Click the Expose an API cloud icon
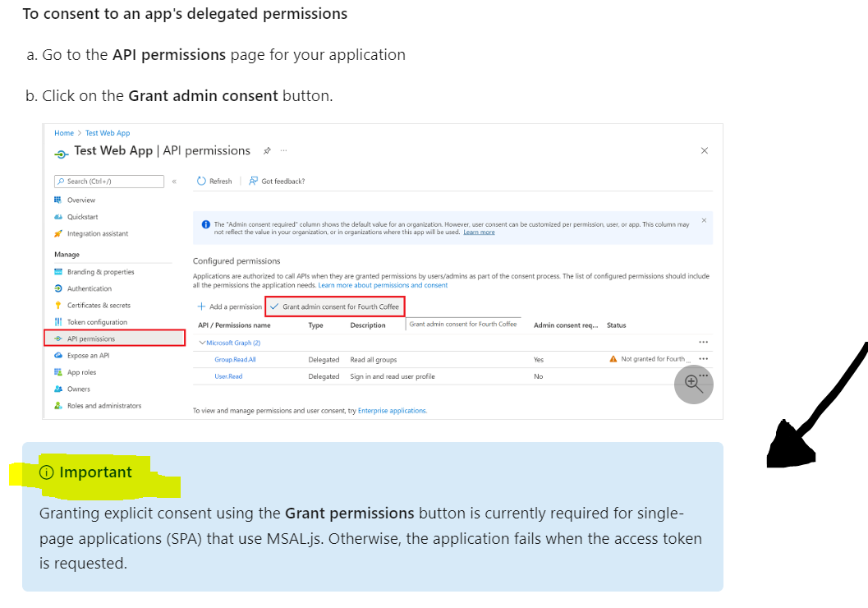868x608 pixels. tap(58, 356)
